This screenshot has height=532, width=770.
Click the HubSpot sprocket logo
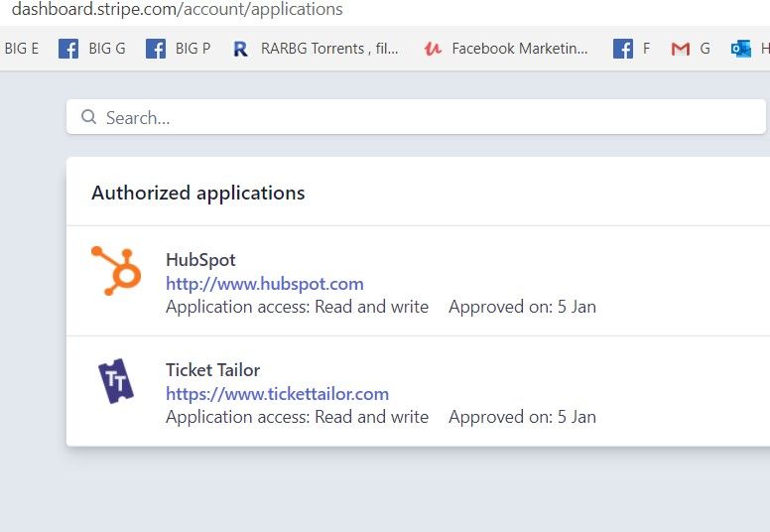[116, 271]
